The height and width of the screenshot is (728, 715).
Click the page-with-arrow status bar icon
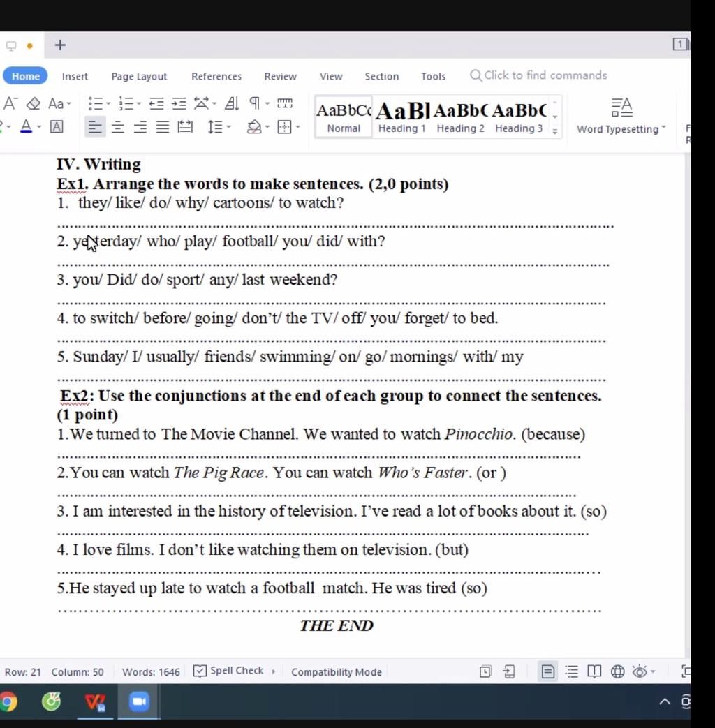pos(509,671)
